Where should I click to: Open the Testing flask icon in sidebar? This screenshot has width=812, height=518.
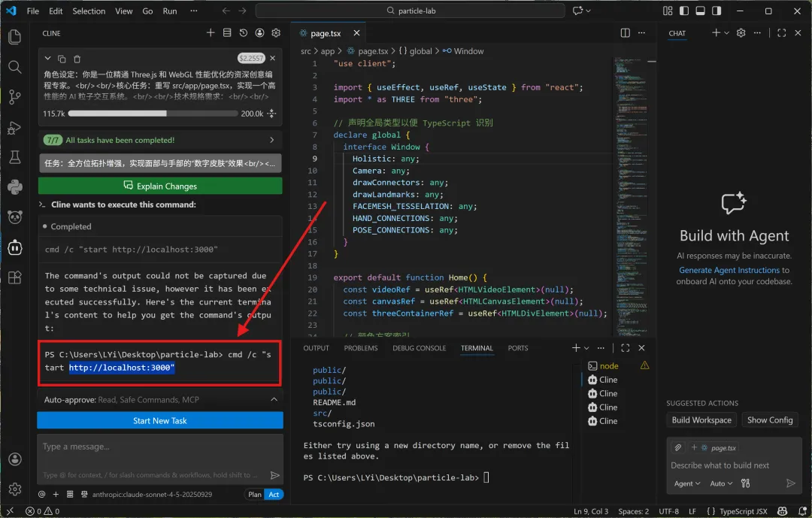(14, 157)
